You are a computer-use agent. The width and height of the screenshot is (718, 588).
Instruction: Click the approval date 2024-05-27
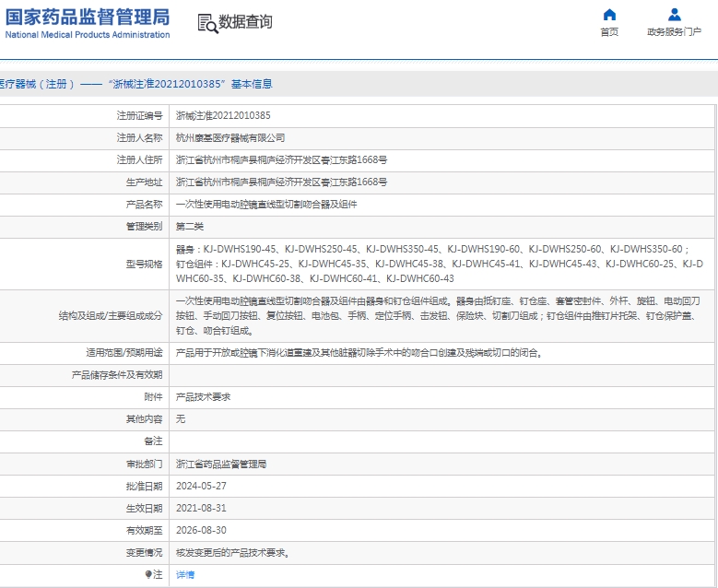[201, 486]
